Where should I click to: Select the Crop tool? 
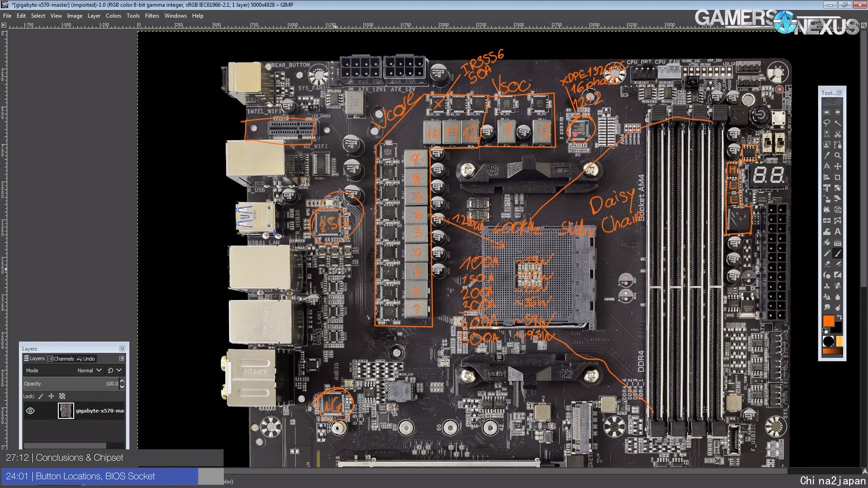pyautogui.click(x=838, y=178)
